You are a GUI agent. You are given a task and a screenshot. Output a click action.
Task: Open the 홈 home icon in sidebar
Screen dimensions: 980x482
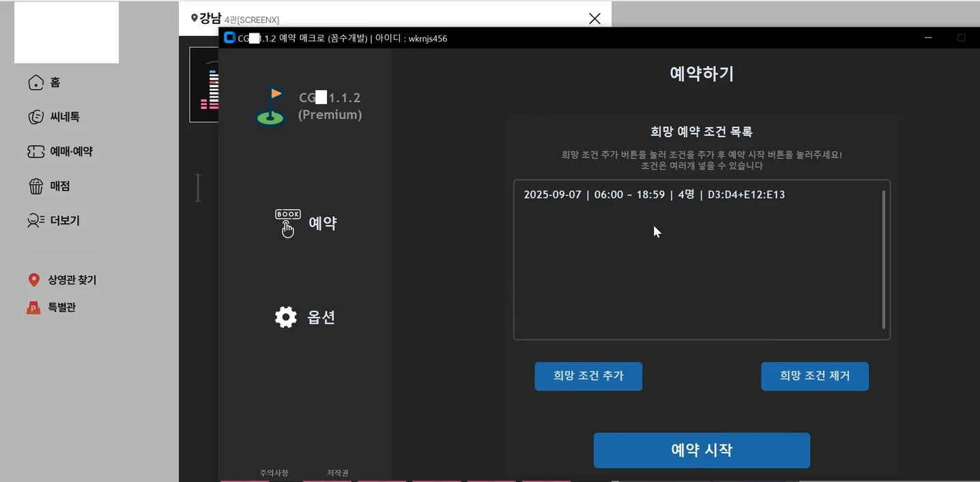[x=35, y=82]
